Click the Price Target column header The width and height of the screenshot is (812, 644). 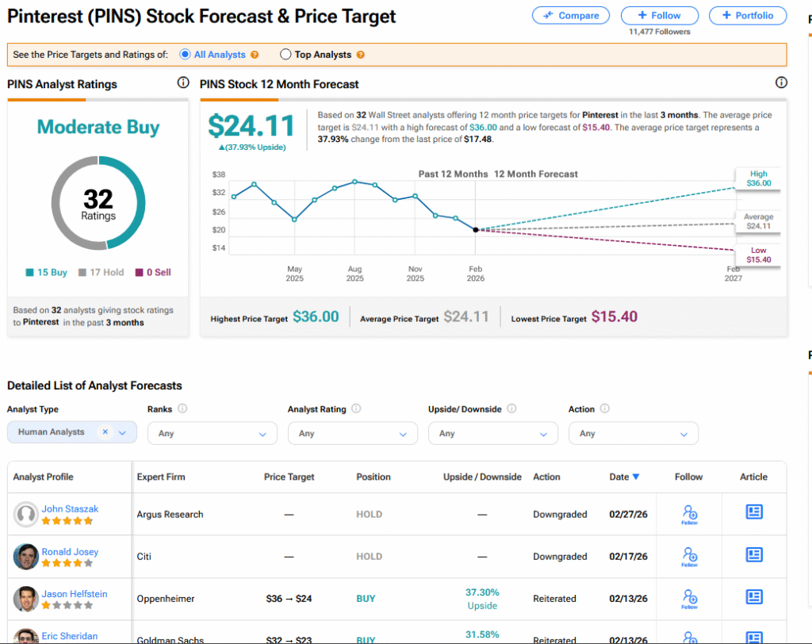[289, 477]
